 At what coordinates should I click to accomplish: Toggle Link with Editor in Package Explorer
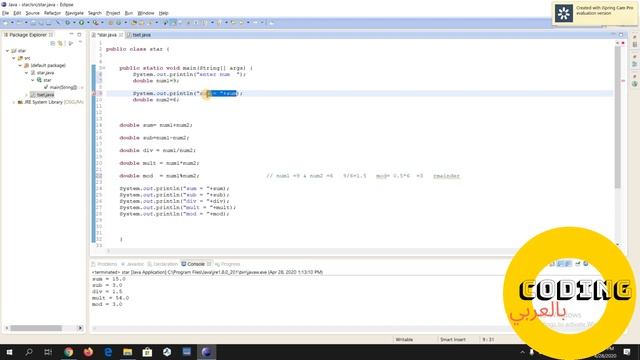pos(60,43)
